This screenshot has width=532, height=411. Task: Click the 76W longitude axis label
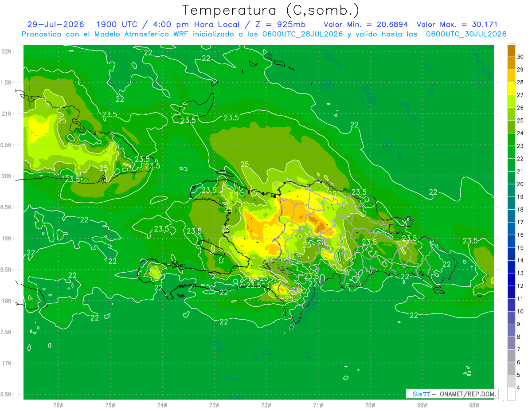click(x=58, y=405)
